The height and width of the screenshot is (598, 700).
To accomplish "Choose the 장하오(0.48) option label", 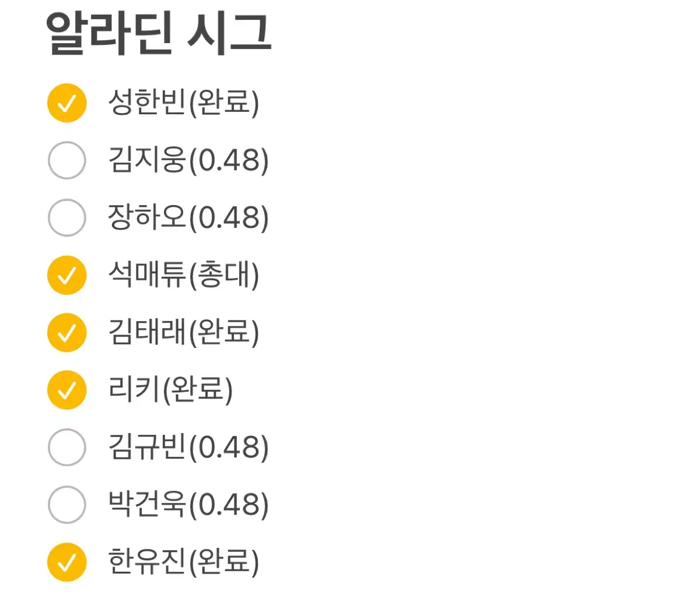I will tap(188, 217).
